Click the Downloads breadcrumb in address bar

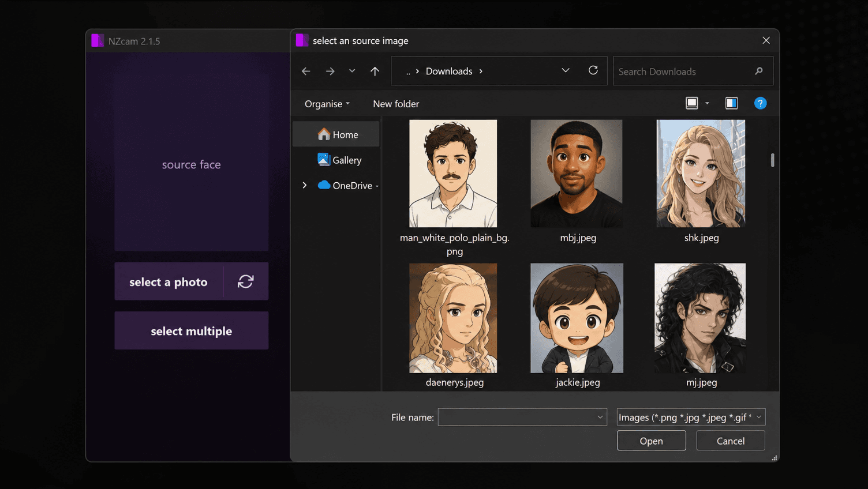pos(449,71)
